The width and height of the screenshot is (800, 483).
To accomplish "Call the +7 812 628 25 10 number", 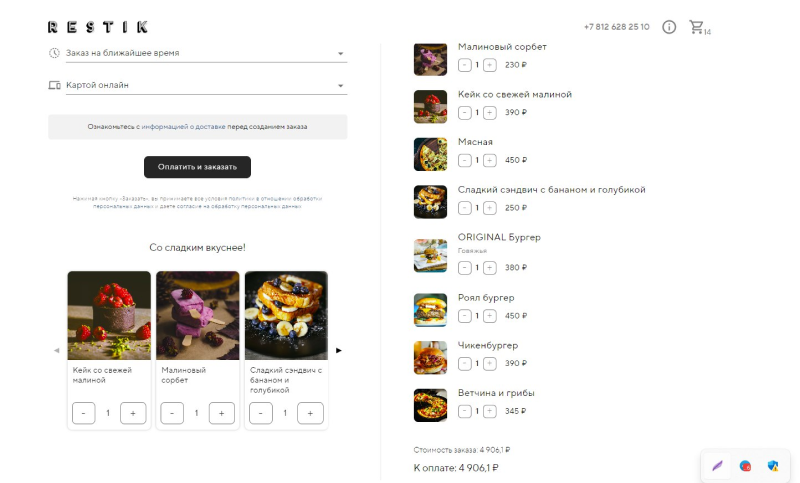I will point(616,27).
